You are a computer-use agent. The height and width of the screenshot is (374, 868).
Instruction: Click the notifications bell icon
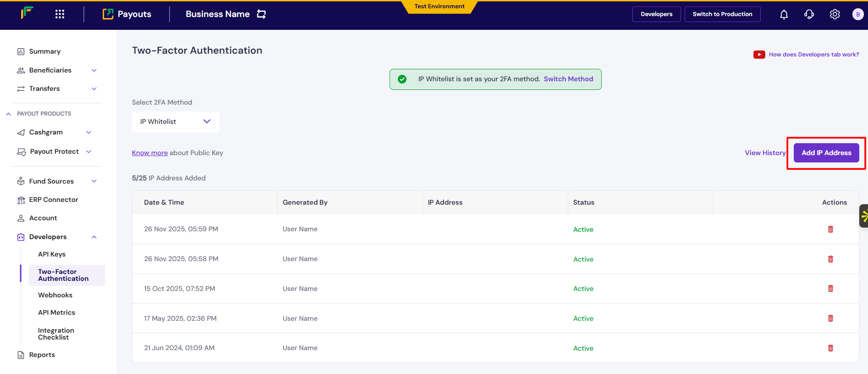coord(784,15)
